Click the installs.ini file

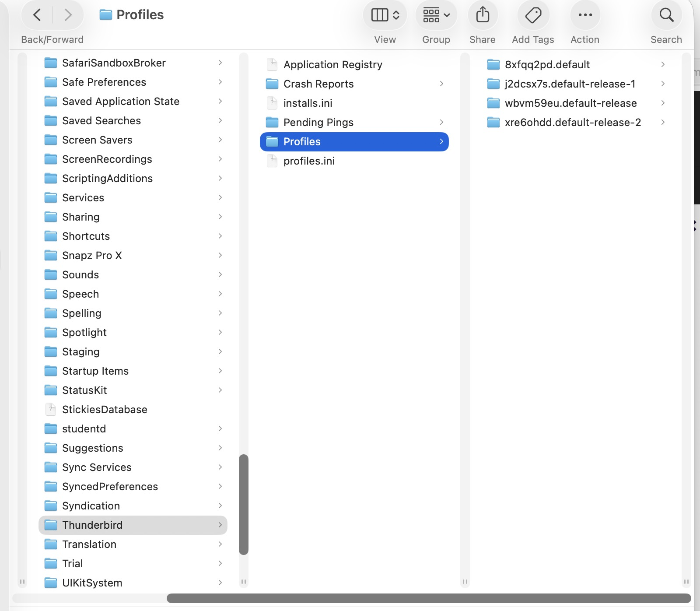[308, 103]
